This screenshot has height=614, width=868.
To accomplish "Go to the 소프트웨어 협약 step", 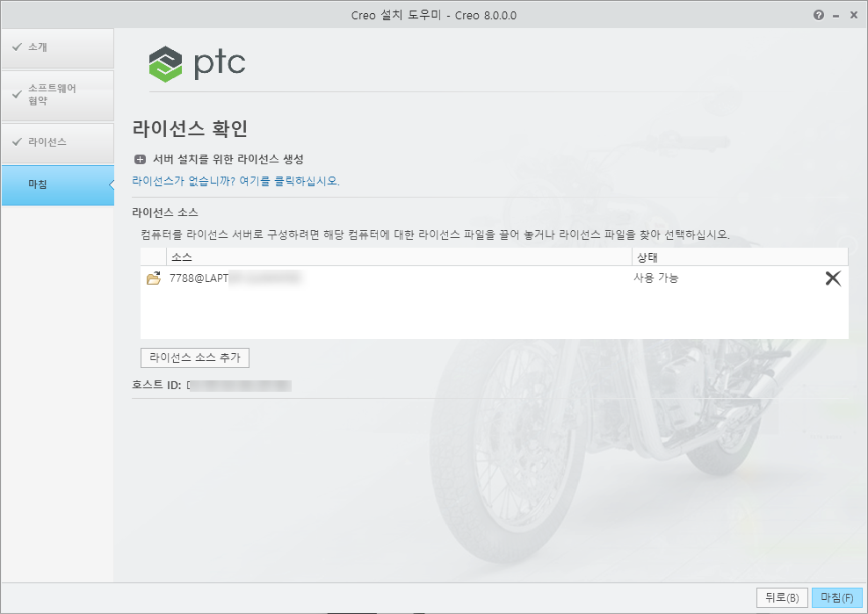I will 58,95.
